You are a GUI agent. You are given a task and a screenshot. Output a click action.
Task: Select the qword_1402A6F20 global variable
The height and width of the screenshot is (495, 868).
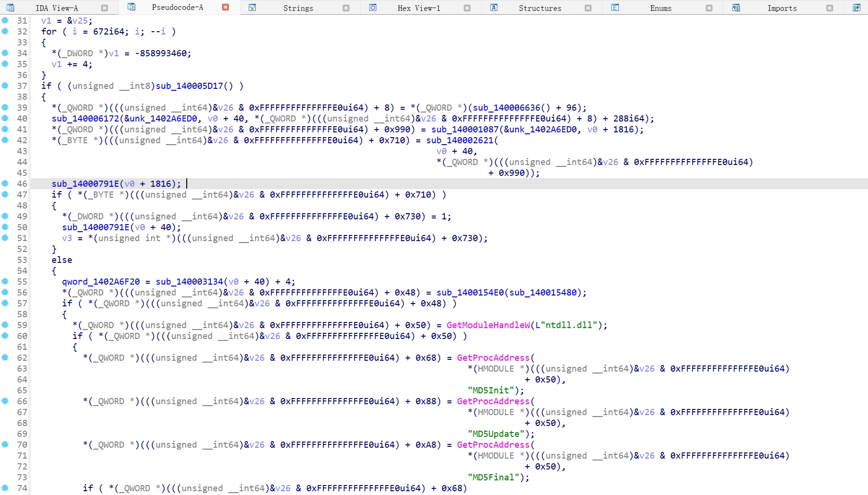100,281
